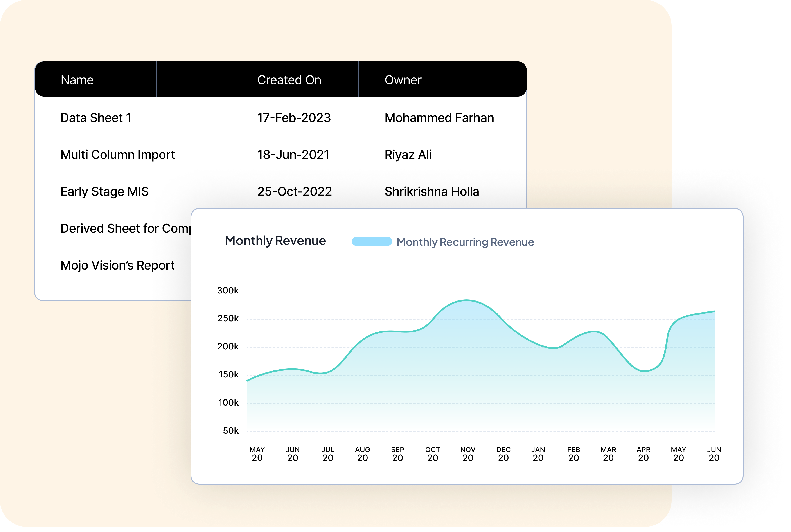Click the Owner column header

[x=403, y=80]
